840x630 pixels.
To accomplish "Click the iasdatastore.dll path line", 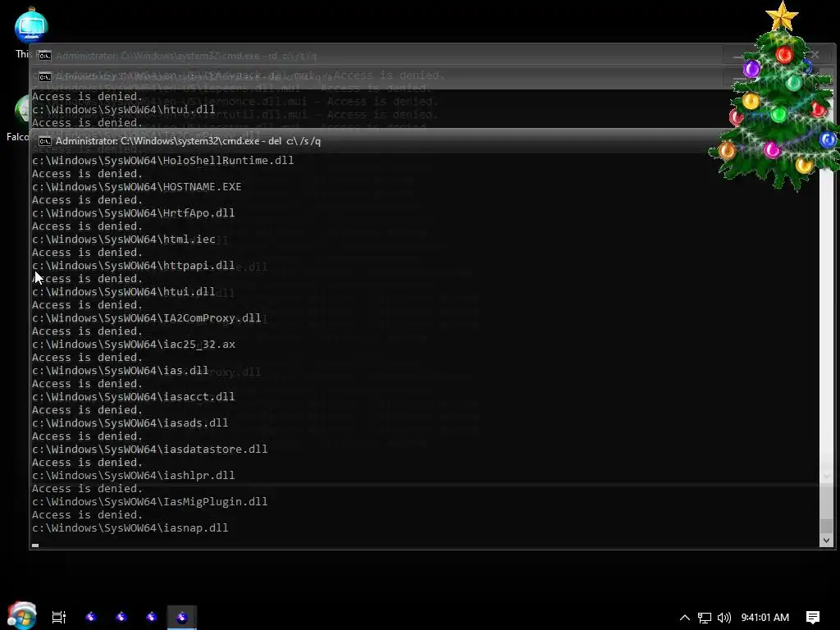I will click(150, 449).
